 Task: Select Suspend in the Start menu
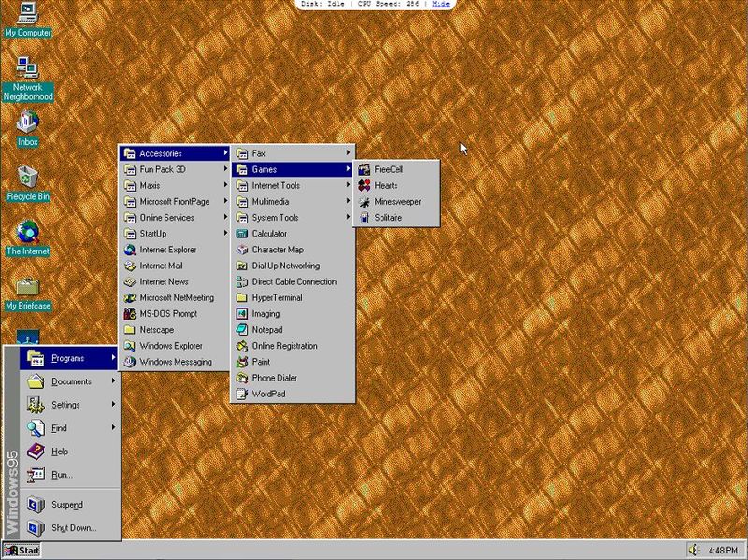coord(69,505)
